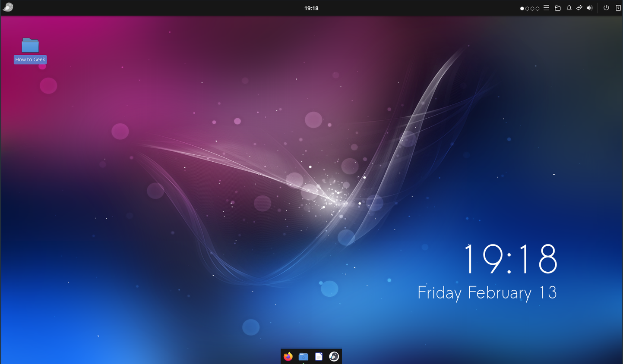Select the How to Geek folder icon
623x364 pixels.
(x=30, y=45)
